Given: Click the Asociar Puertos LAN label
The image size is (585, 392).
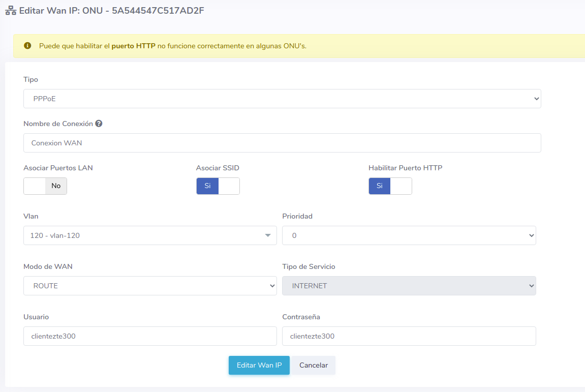Looking at the screenshot, I should (58, 168).
